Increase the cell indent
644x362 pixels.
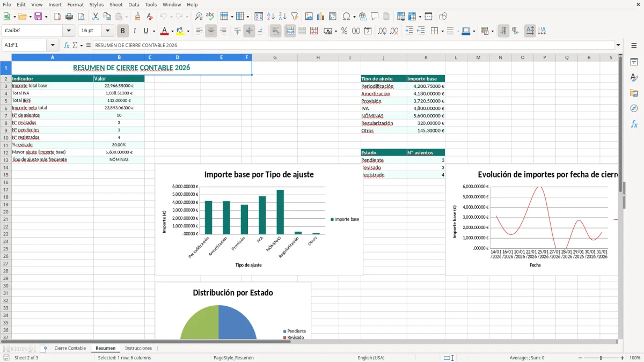coord(409,31)
